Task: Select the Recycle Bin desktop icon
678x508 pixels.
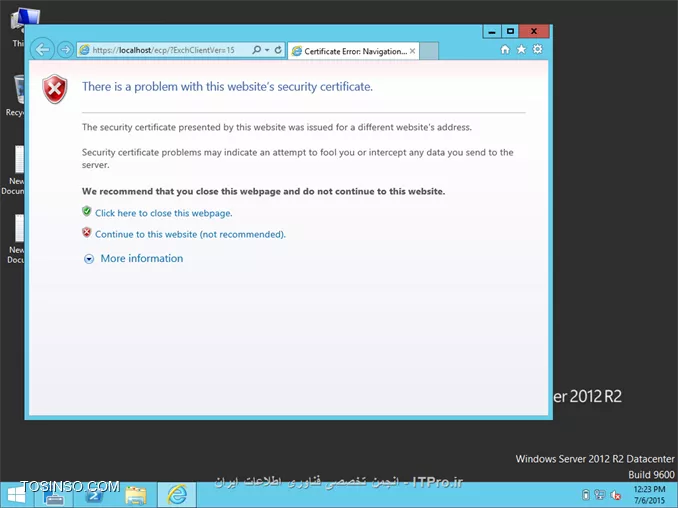Action: point(16,95)
